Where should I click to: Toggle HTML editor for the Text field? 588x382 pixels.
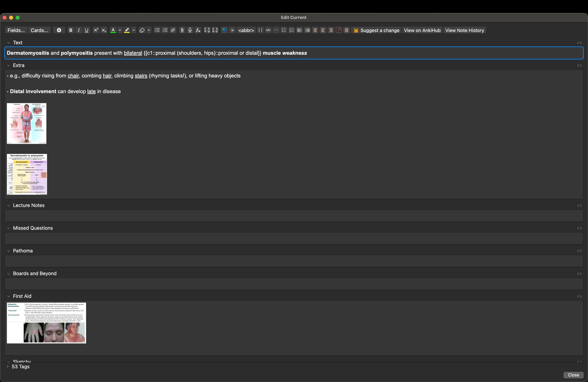(579, 43)
